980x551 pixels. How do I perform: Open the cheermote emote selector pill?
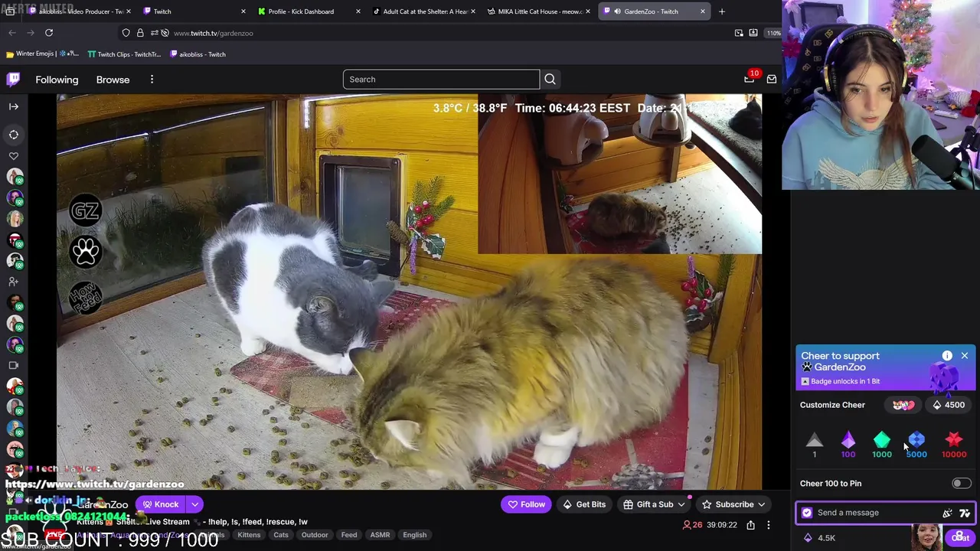point(903,405)
